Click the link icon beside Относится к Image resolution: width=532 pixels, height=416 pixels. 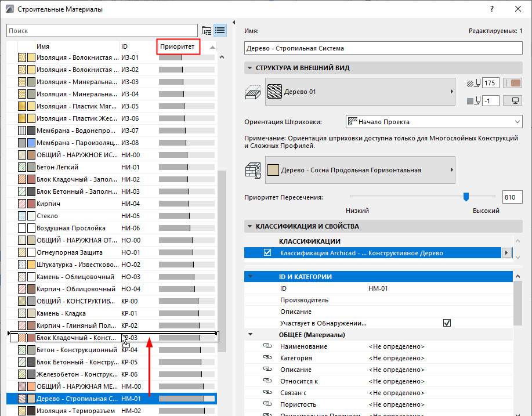[x=267, y=381]
